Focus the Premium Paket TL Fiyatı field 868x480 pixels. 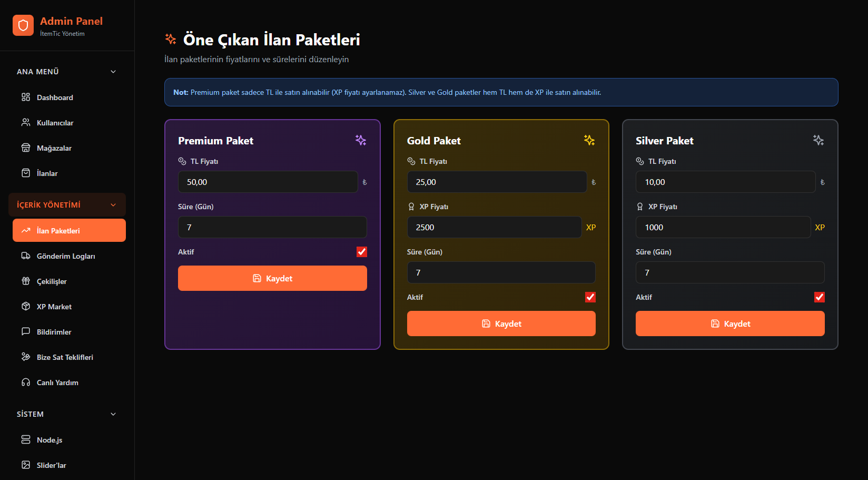[268, 182]
